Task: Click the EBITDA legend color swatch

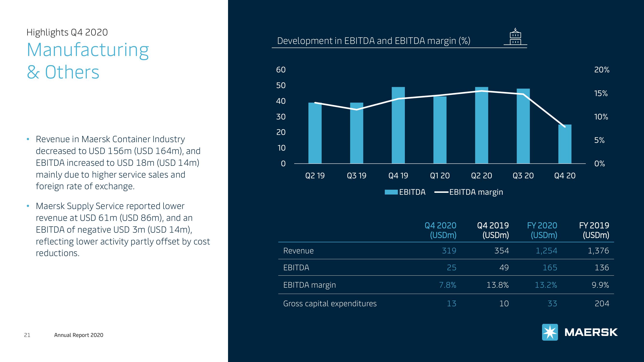Action: pos(391,192)
